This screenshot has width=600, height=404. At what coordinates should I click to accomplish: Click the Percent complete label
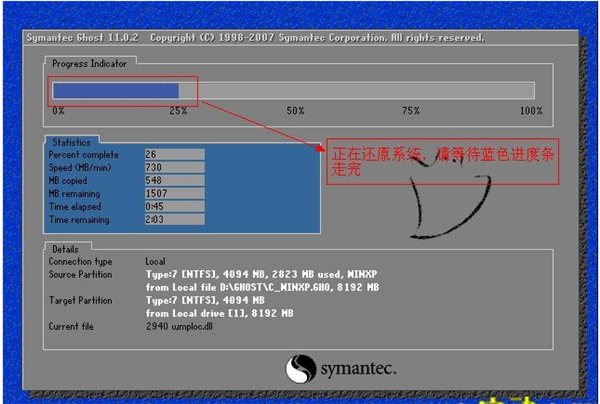tap(84, 155)
